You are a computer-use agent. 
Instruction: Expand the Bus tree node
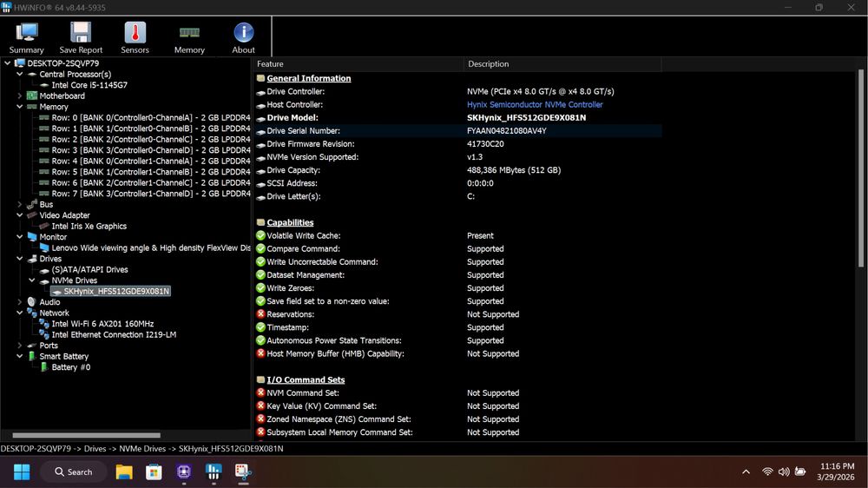click(20, 204)
